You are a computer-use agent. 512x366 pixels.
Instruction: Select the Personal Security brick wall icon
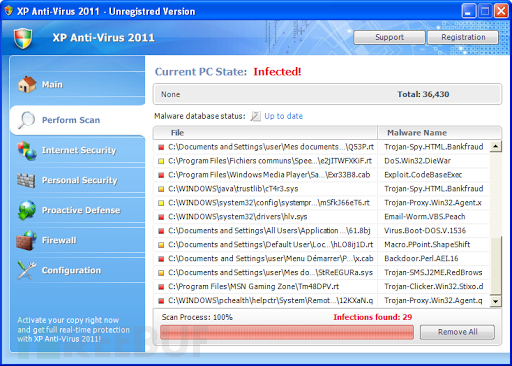point(26,180)
